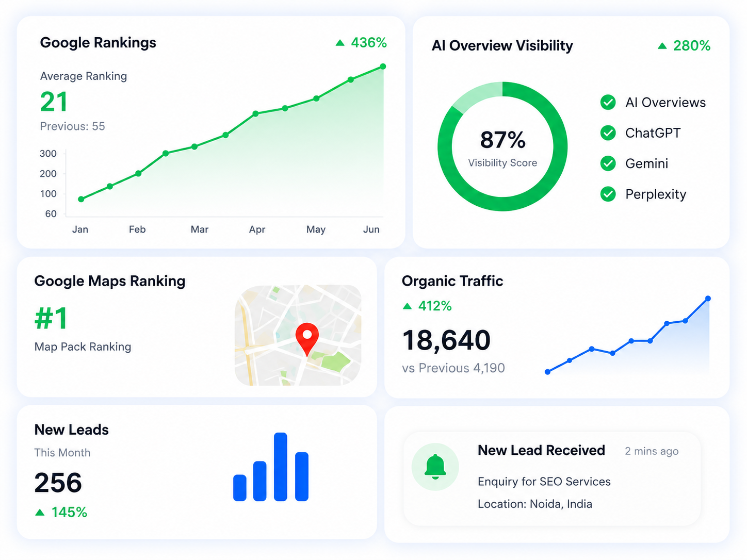
Task: Click the 436% growth value
Action: tap(369, 43)
